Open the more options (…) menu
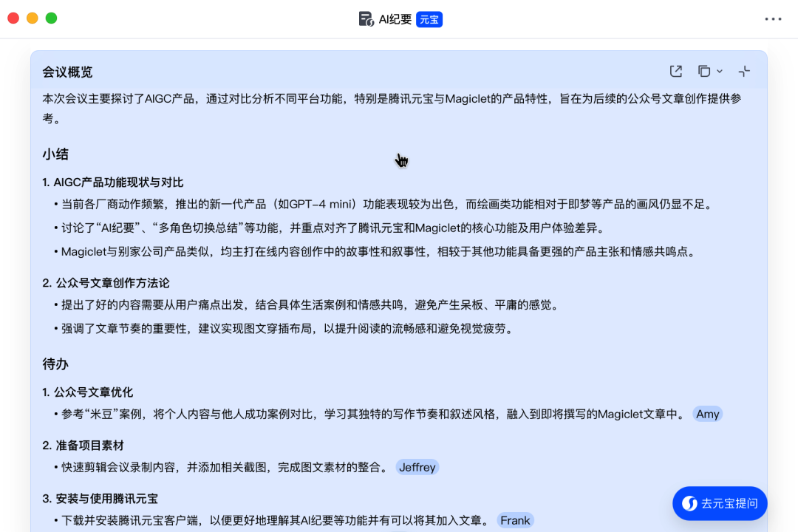798x532 pixels. [773, 18]
